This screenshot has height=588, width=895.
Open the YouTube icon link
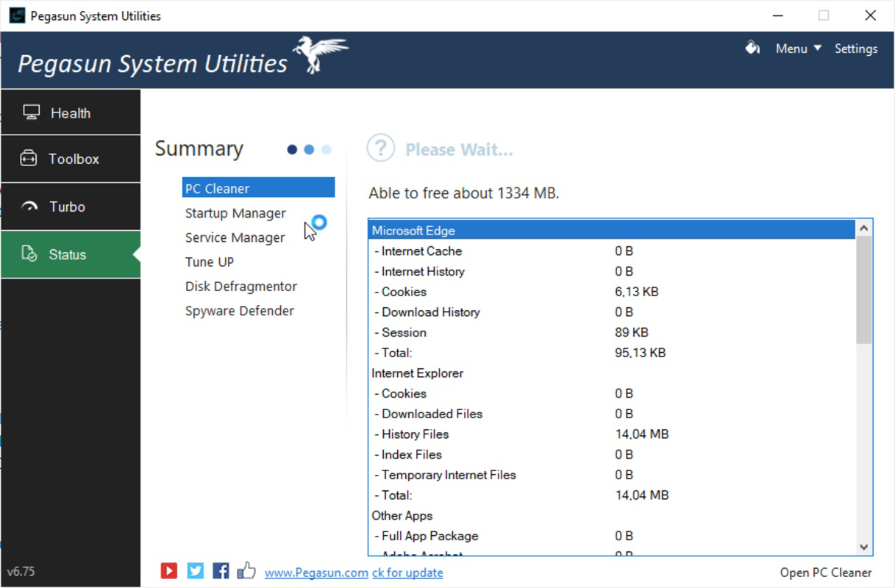point(168,570)
